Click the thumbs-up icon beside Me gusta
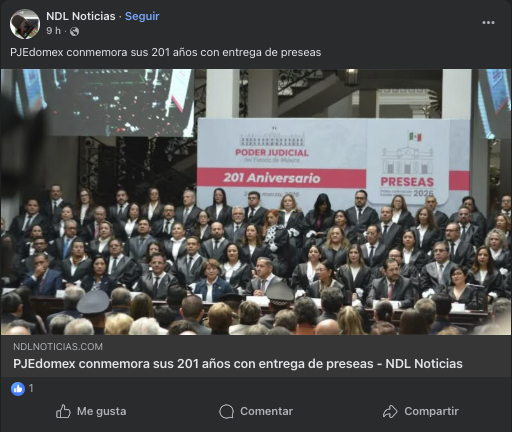The height and width of the screenshot is (432, 512). coord(63,411)
